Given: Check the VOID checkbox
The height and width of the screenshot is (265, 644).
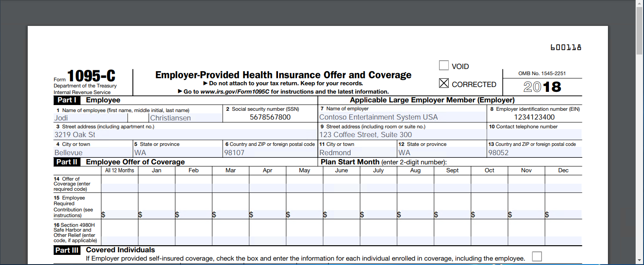Looking at the screenshot, I should pos(444,65).
